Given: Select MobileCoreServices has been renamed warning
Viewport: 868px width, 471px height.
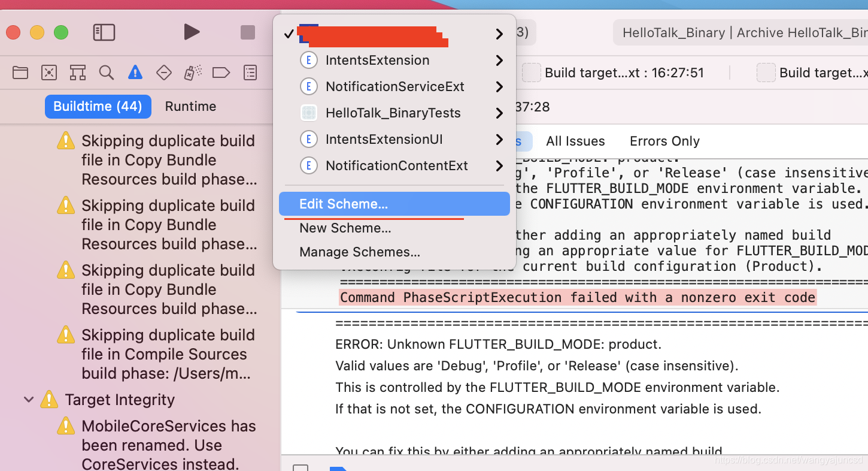Looking at the screenshot, I should click(158, 445).
